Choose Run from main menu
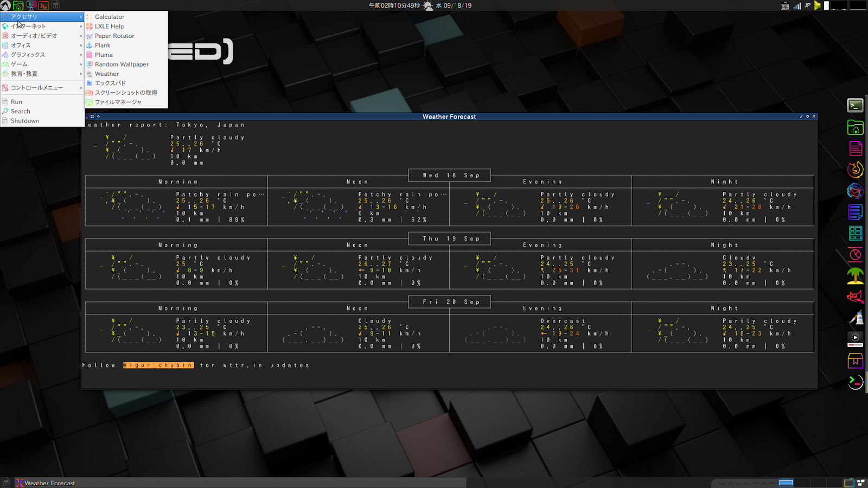Screen dimensions: 868x488 (x=42, y=102)
